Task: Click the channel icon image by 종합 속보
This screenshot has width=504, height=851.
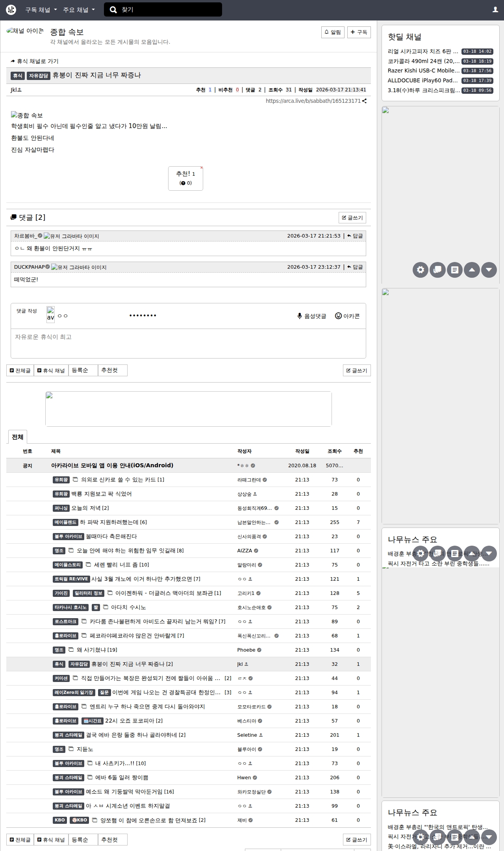Action: pos(25,31)
